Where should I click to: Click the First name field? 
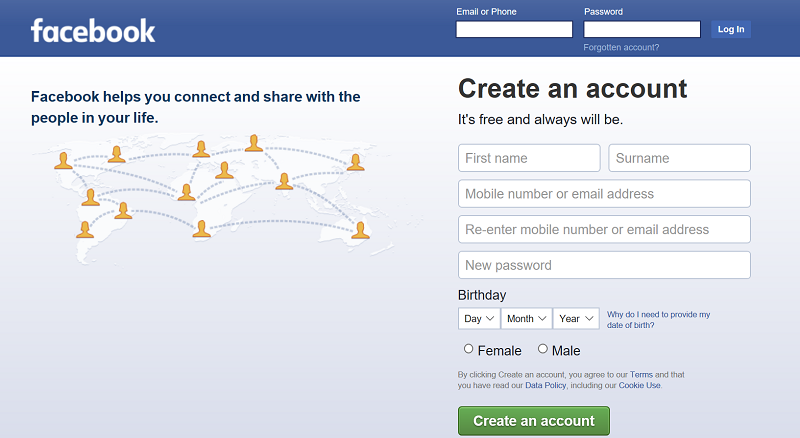tap(529, 158)
